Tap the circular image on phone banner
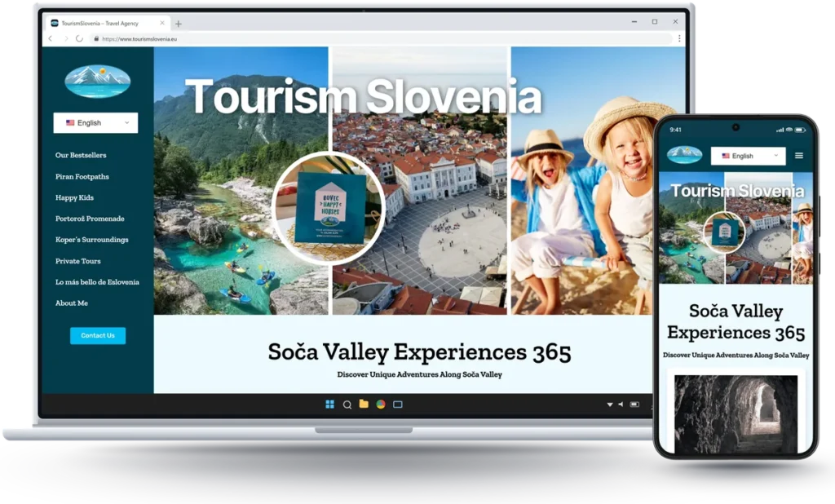This screenshot has height=504, width=835. 724,232
